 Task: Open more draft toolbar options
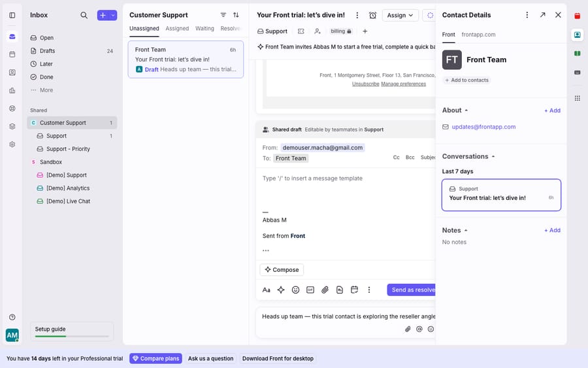(369, 290)
